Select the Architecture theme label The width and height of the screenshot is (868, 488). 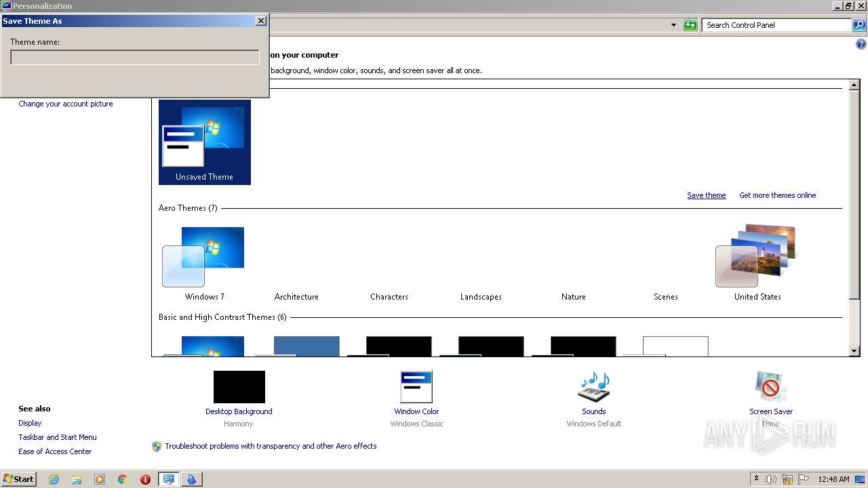tap(296, 297)
